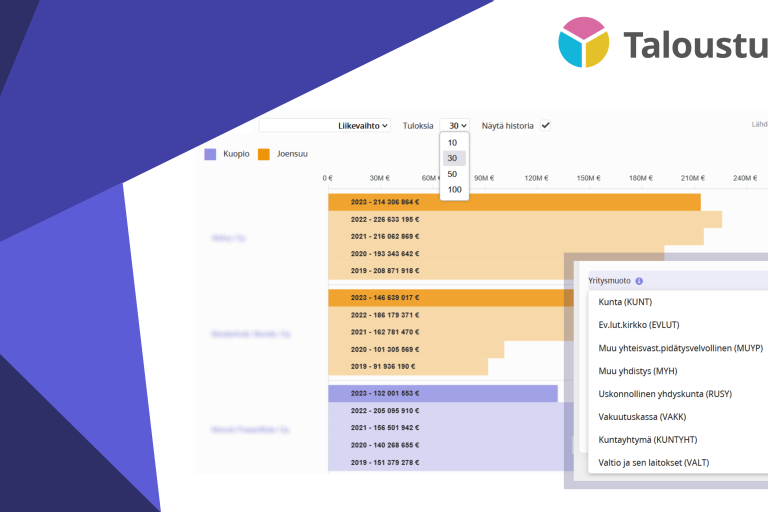Click the bar 2023 - 214 306 864 €
The height and width of the screenshot is (512, 768).
pos(514,202)
